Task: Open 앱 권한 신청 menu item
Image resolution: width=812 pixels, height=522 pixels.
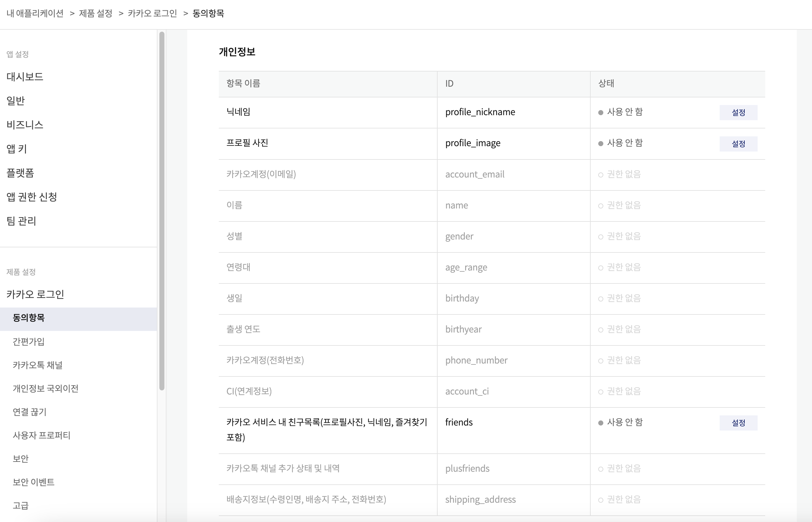Action: pos(32,197)
